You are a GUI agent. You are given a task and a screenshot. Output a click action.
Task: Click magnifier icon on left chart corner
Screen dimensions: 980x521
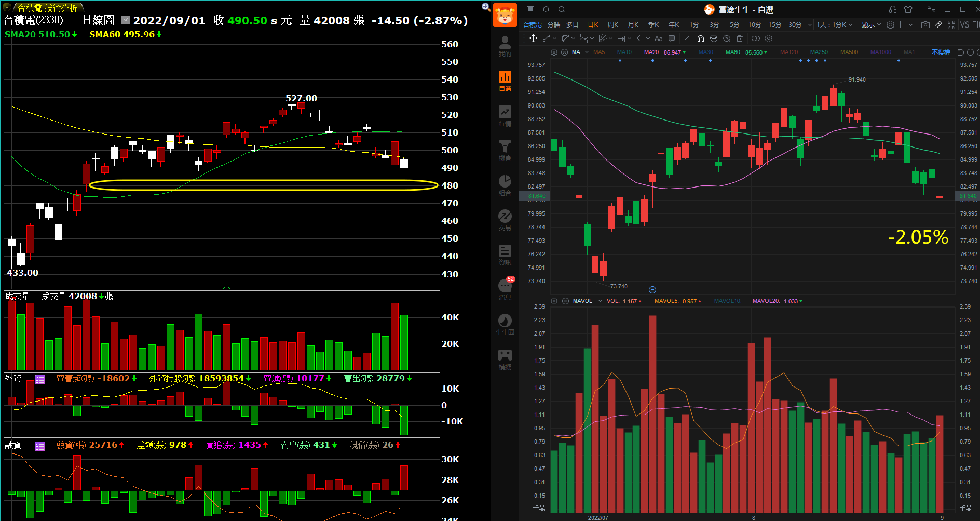coord(486,7)
